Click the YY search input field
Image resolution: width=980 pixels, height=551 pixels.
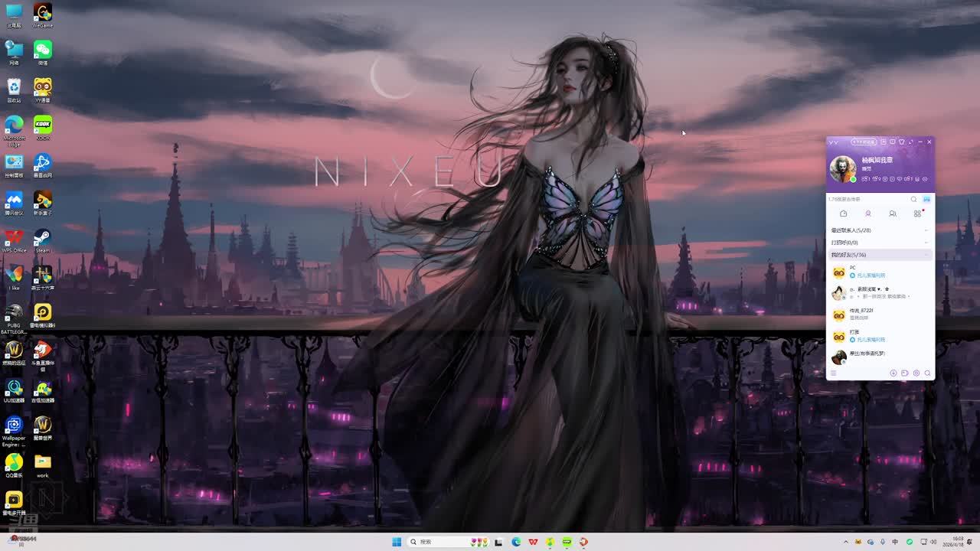point(865,199)
